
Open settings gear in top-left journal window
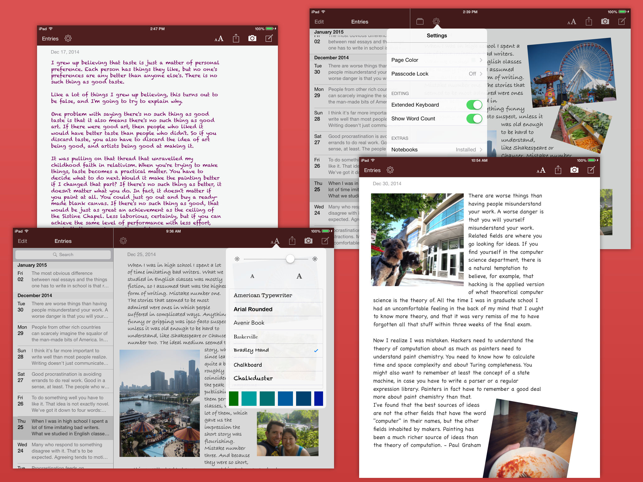68,39
